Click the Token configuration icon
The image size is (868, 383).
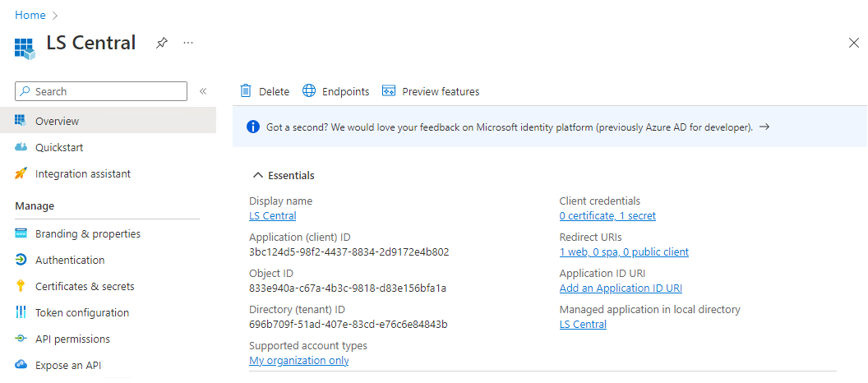click(21, 313)
